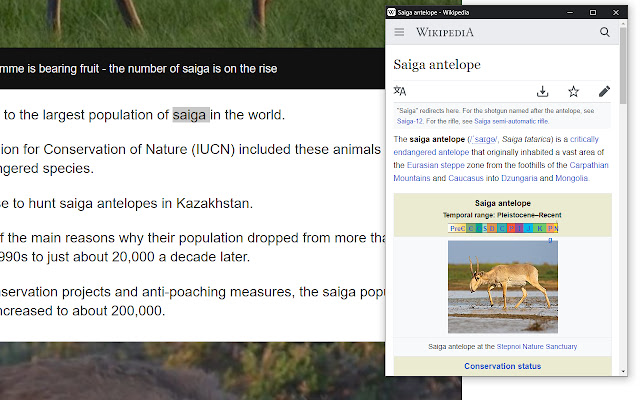Click the highlighted word saiga in the article
This screenshot has height=400, width=640.
191,114
